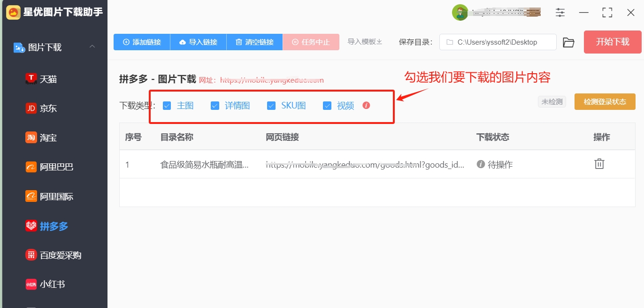This screenshot has height=308, width=644.
Task: Click the 京东 JD icon
Action: pyautogui.click(x=31, y=108)
